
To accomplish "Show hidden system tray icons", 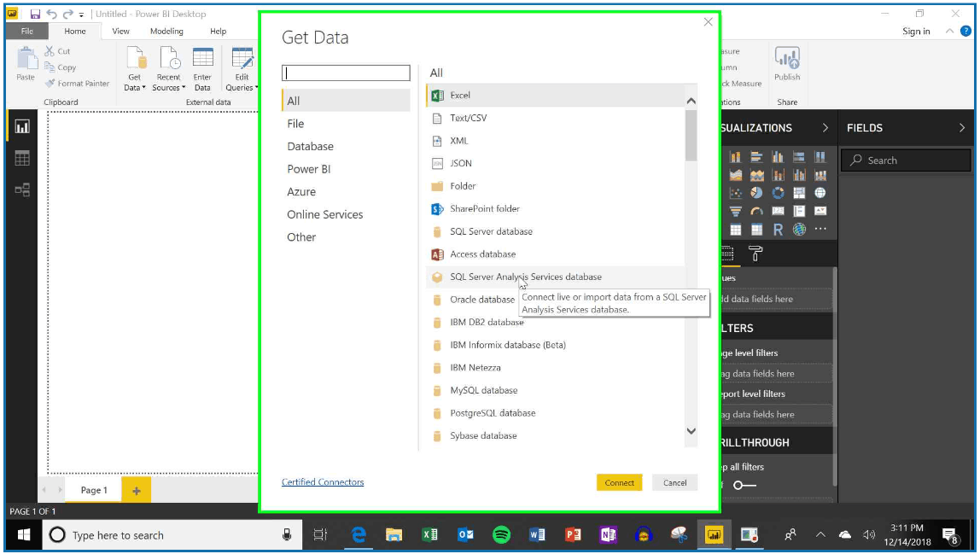I will click(820, 534).
